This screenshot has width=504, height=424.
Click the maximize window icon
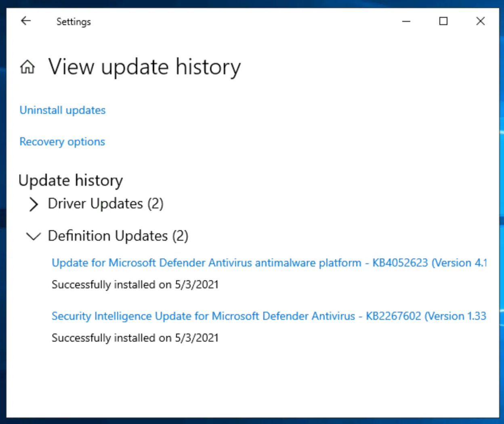443,21
